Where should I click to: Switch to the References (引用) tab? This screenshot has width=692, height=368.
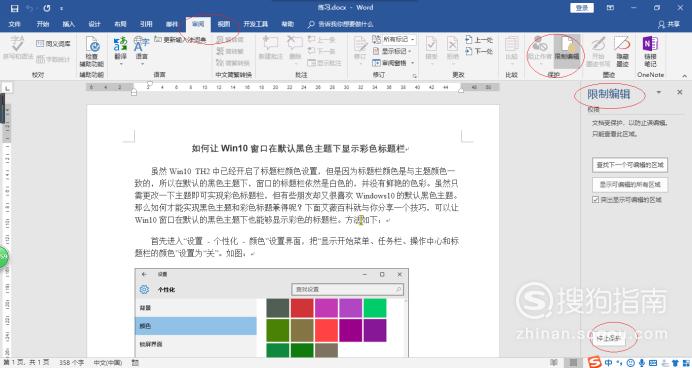pos(146,24)
